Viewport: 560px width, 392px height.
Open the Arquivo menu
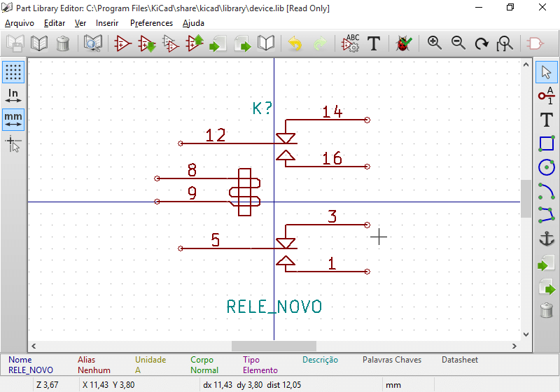point(20,23)
